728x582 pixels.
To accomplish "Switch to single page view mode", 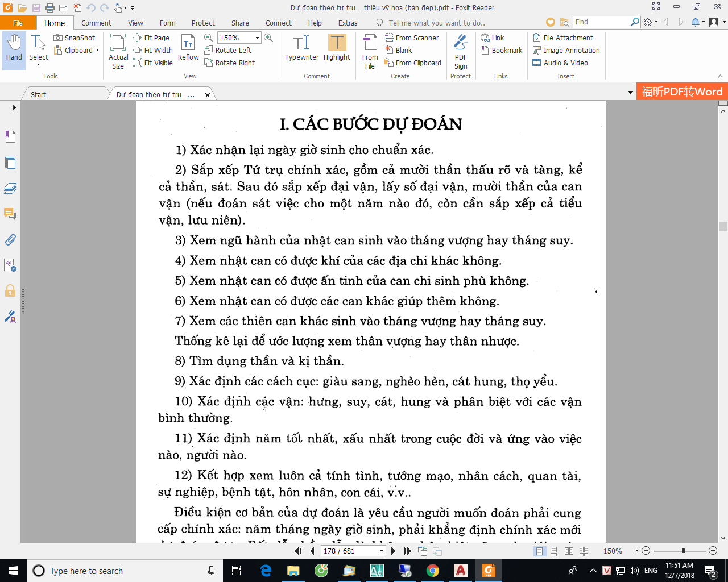I will tap(539, 551).
